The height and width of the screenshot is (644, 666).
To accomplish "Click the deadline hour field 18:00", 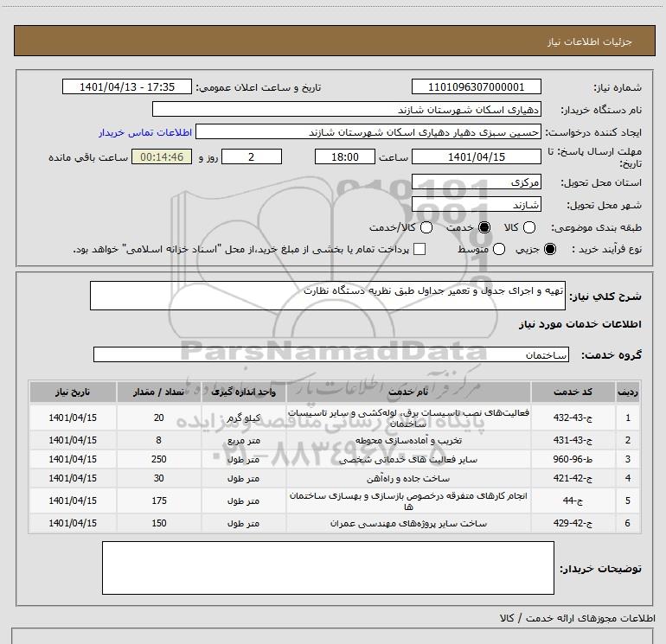I will pyautogui.click(x=345, y=156).
